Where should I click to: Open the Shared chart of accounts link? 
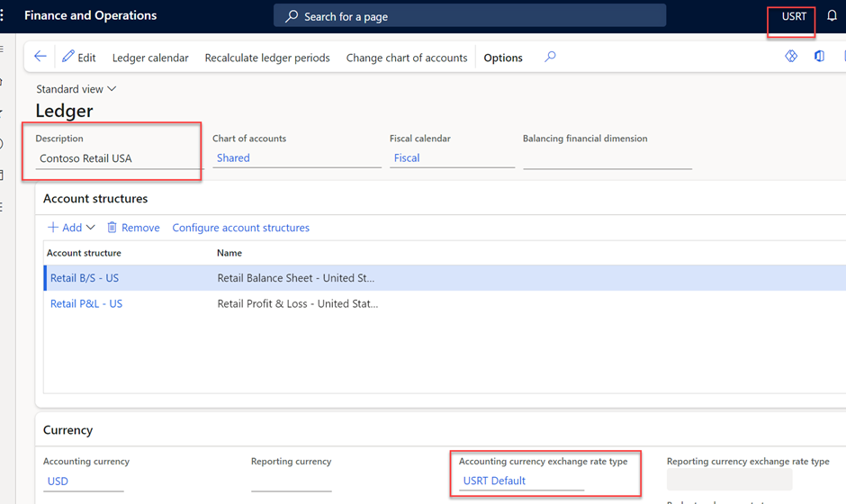233,158
